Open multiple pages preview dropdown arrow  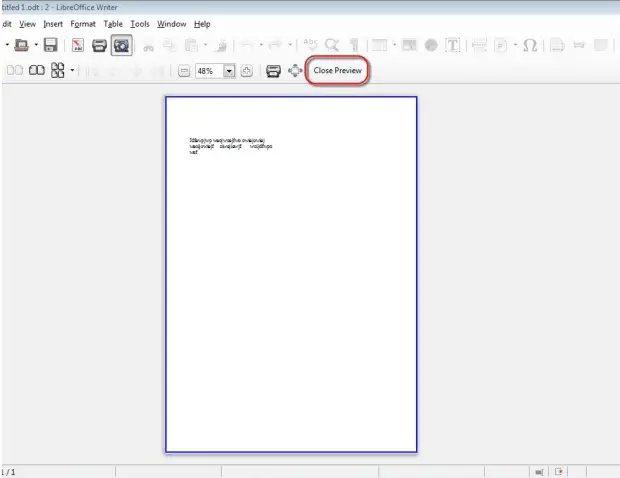[72, 71]
